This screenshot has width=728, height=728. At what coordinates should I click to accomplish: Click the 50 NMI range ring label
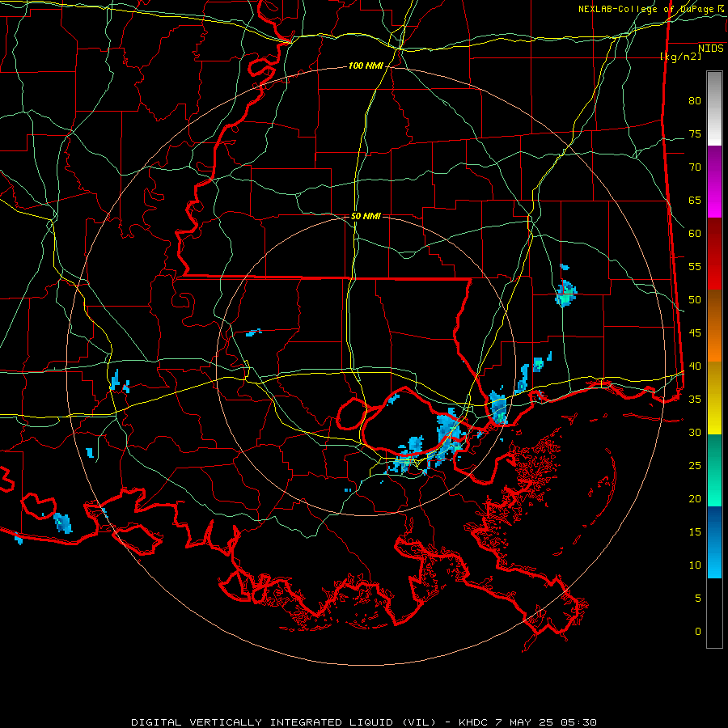click(366, 216)
